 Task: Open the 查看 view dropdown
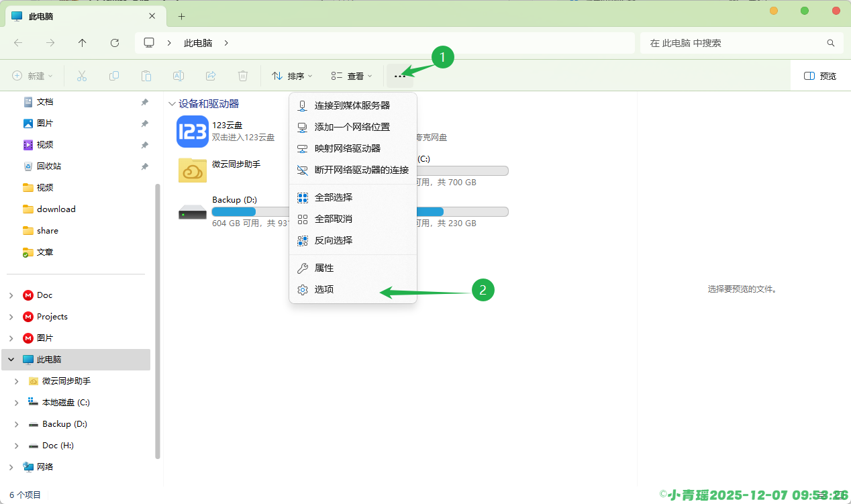(x=352, y=76)
